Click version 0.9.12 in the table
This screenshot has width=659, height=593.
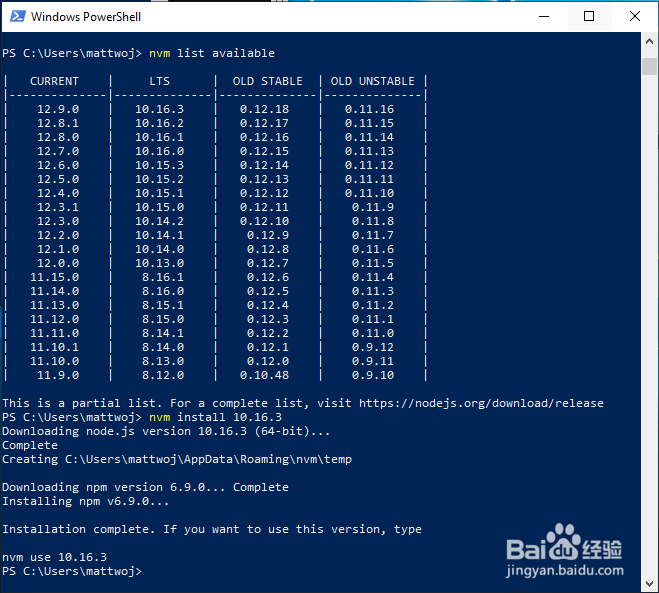(x=373, y=347)
